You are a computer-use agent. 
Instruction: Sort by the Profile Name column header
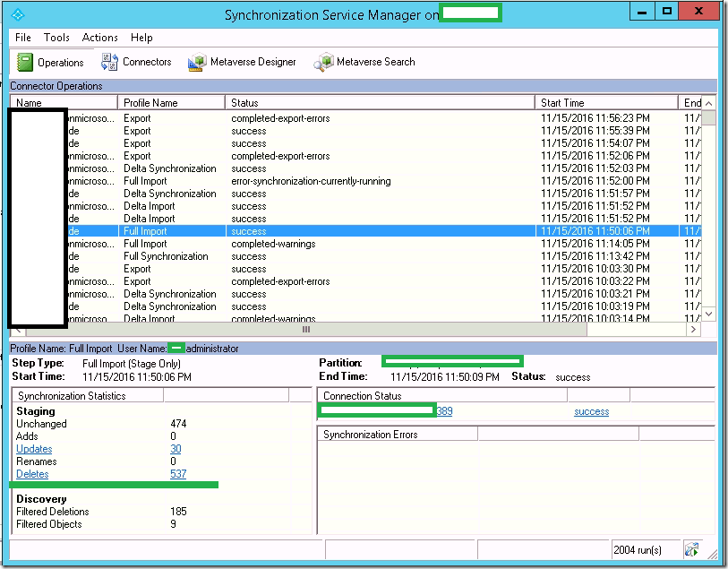pos(171,103)
